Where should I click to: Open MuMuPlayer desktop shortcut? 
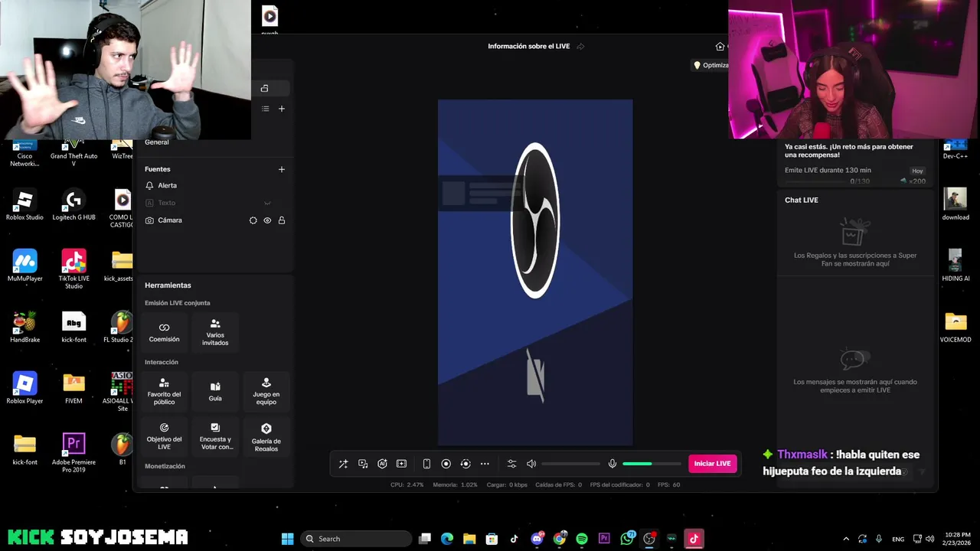24,266
